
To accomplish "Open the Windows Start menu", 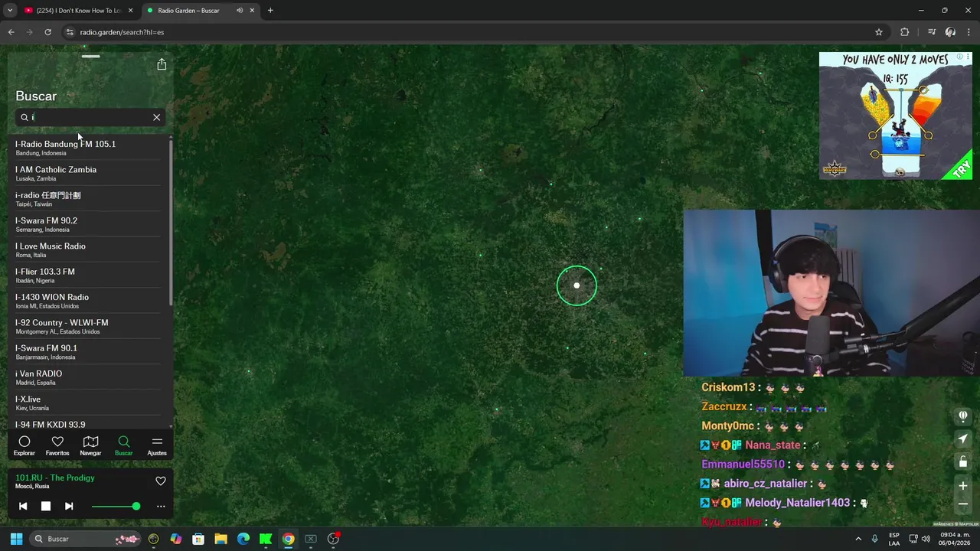I will pyautogui.click(x=16, y=539).
